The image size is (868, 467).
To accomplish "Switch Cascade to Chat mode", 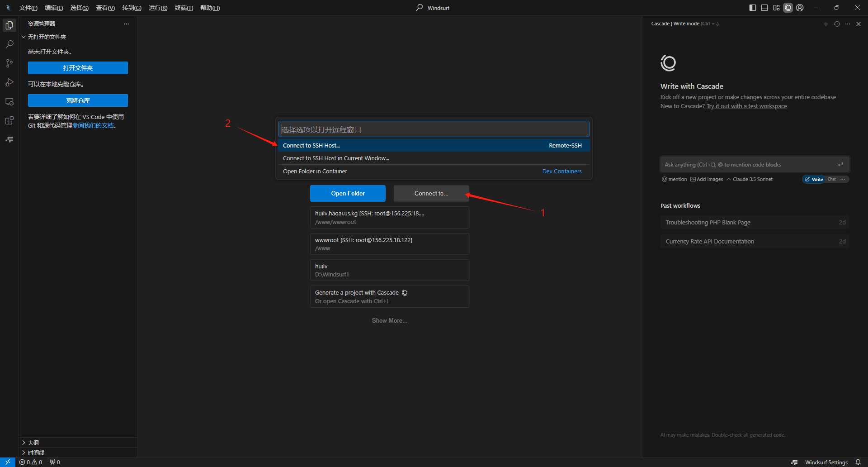I will (832, 179).
